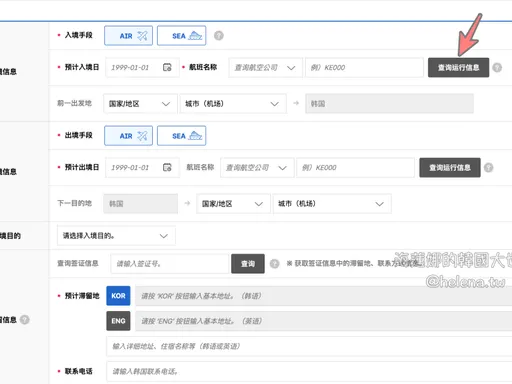
Task: Click ENG button to input English address
Action: coord(118,321)
